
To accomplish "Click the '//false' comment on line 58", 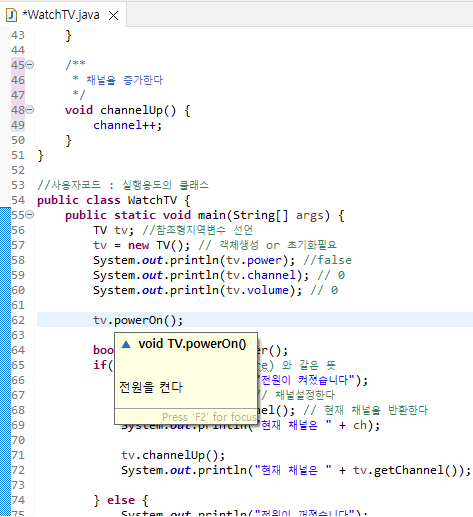I will 327,260.
